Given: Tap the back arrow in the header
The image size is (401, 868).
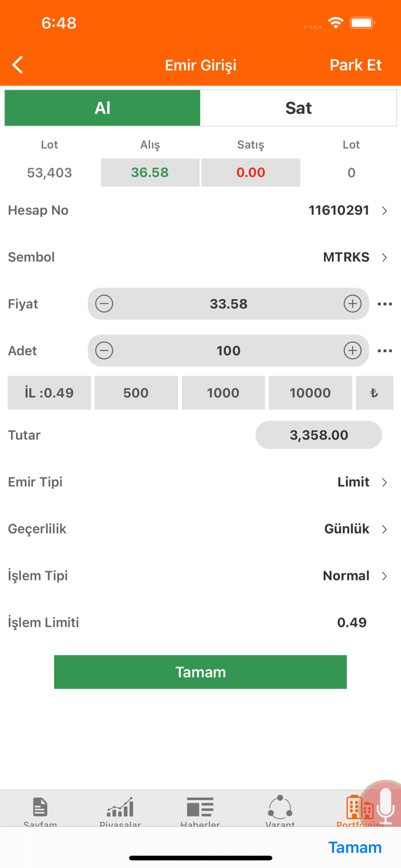Looking at the screenshot, I should (x=17, y=65).
